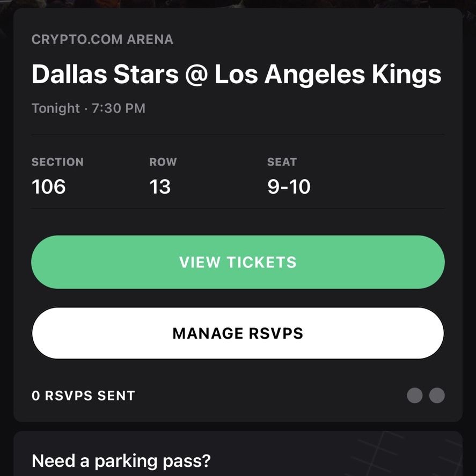The image size is (476, 476).
Task: Tap the green View Tickets button
Action: coord(238,262)
